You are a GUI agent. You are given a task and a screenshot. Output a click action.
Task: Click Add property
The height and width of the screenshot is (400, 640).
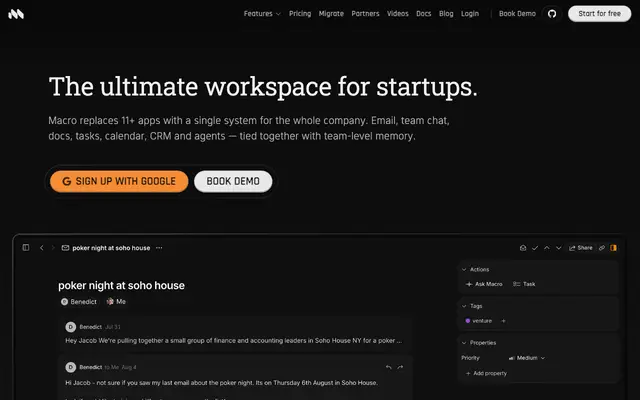pyautogui.click(x=486, y=373)
